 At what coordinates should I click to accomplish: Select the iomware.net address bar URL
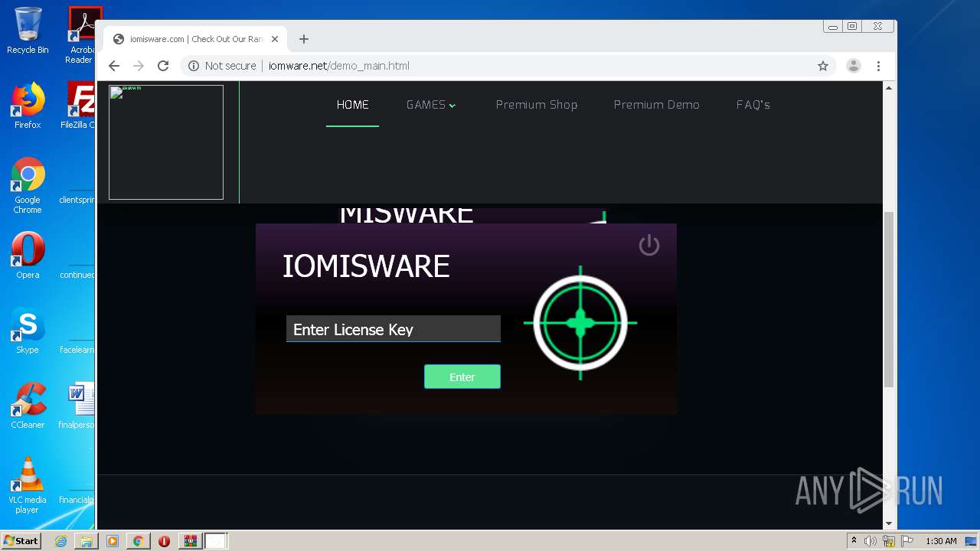point(339,66)
